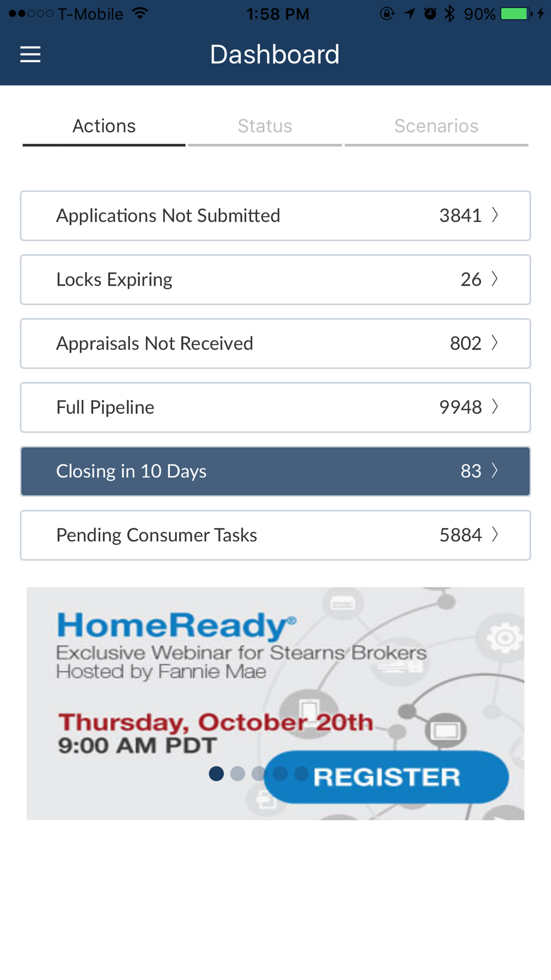Tap the rotation lock status icon
551x980 pixels.
coord(387,13)
